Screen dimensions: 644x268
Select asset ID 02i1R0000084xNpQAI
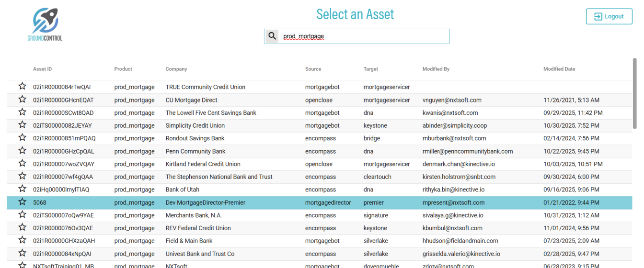62,254
